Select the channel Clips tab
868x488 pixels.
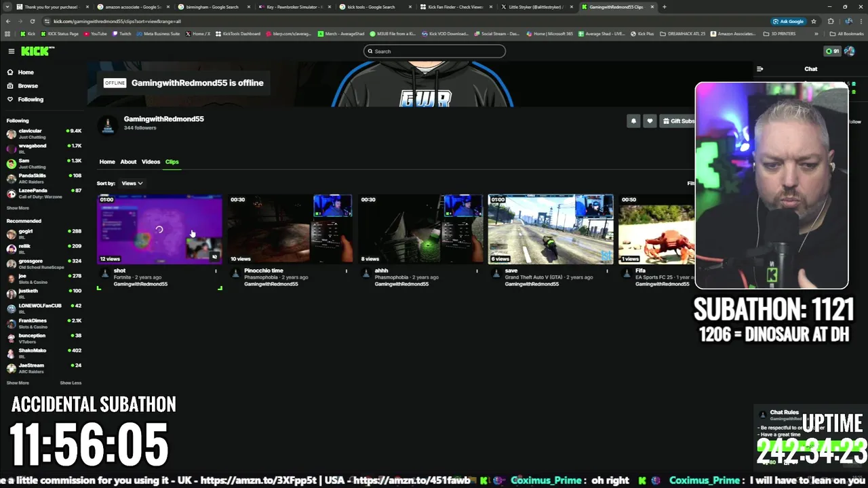pyautogui.click(x=172, y=162)
